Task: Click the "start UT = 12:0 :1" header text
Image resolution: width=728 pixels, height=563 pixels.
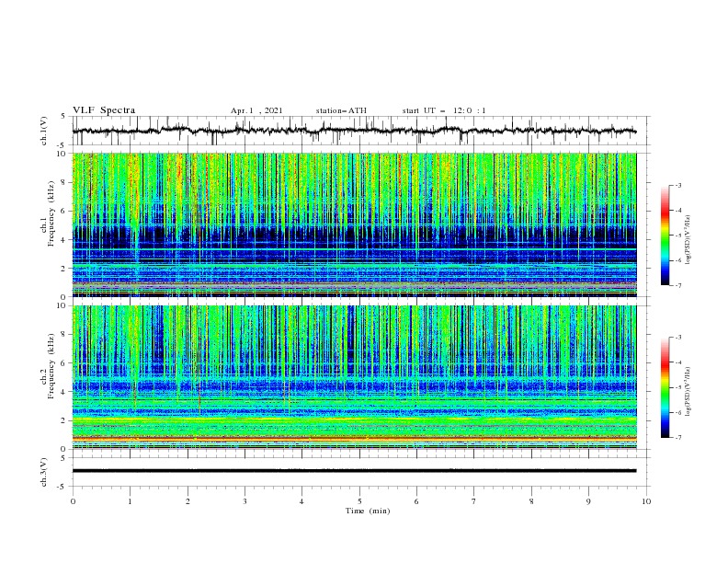Action: 444,110
